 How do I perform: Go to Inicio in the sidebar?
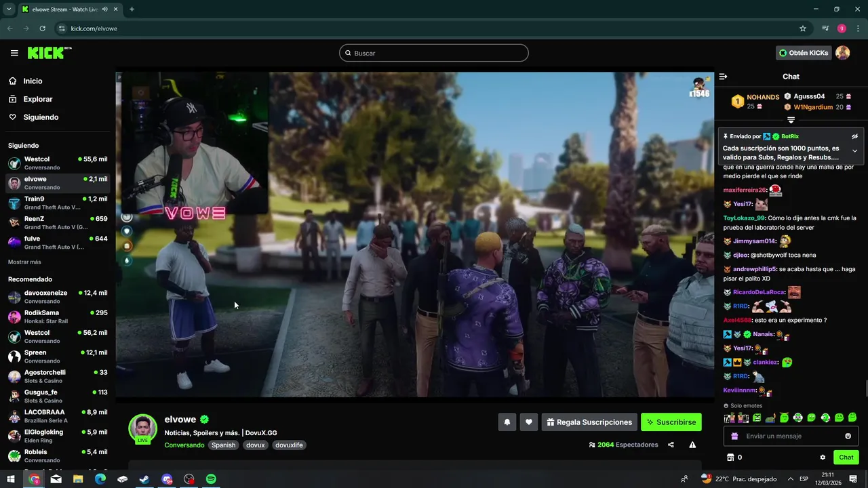(33, 81)
